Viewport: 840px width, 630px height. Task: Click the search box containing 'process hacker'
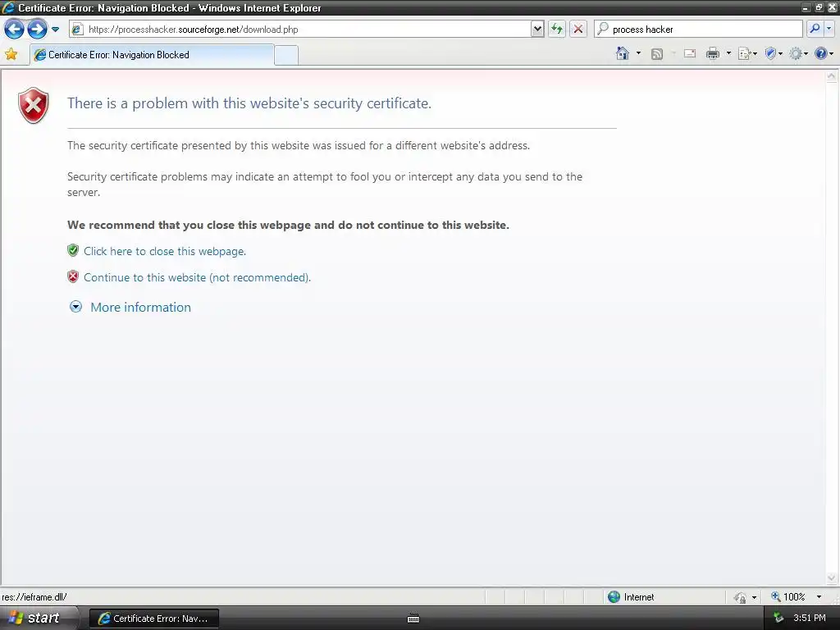pyautogui.click(x=698, y=30)
